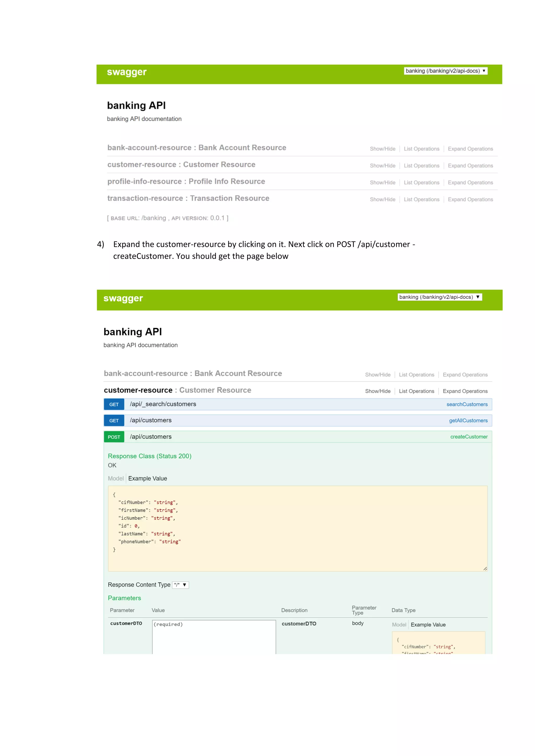This screenshot has height=756, width=535.
Task: Click the getAllCustomers operation link
Action: 468,421
